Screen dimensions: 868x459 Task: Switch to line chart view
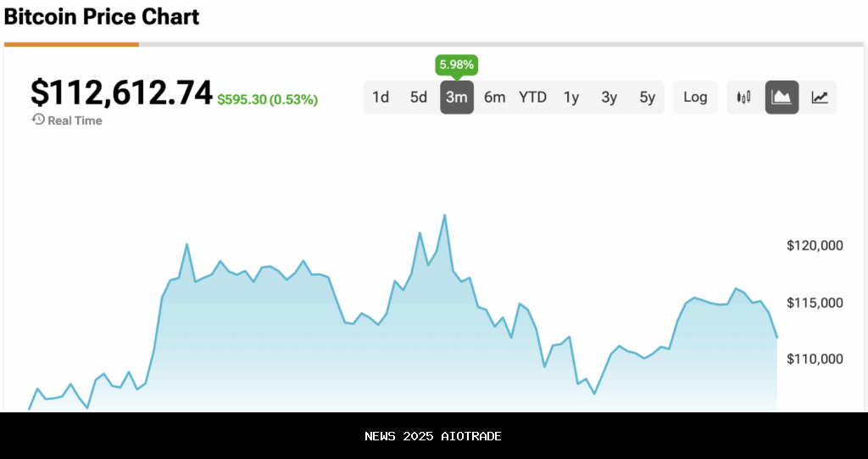820,98
